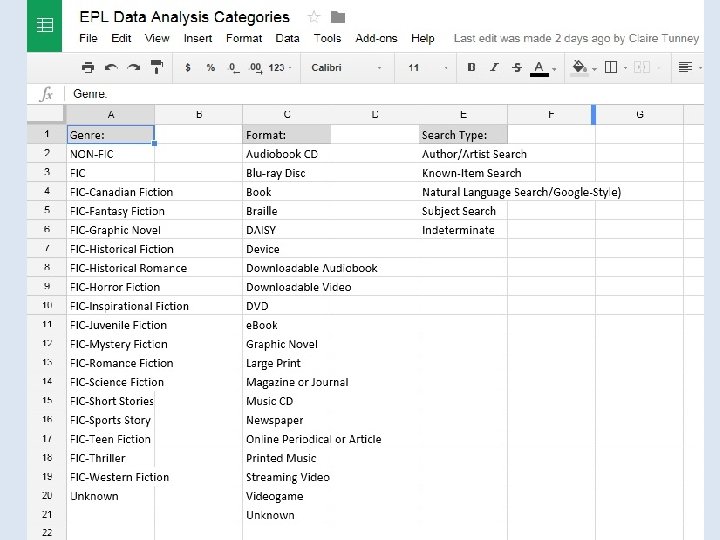Select the NON-FIC cell

(111, 154)
